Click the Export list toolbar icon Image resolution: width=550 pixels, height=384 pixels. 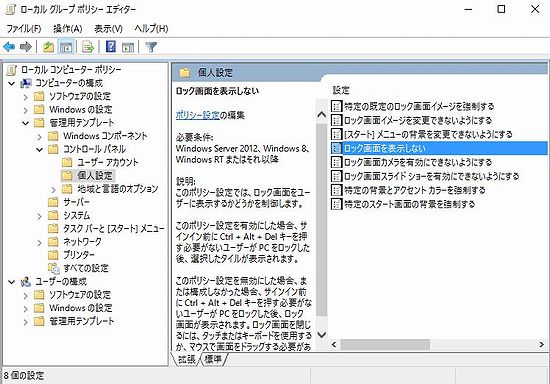pos(88,47)
